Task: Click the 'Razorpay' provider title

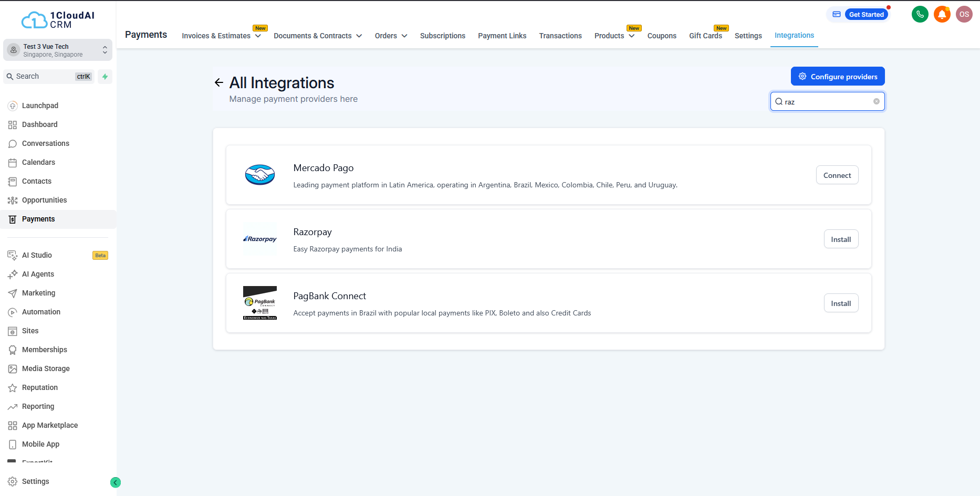Action: pyautogui.click(x=312, y=232)
